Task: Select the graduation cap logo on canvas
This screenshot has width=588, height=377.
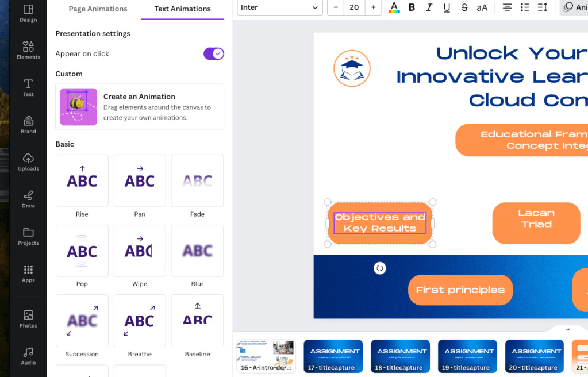Action: coord(352,68)
